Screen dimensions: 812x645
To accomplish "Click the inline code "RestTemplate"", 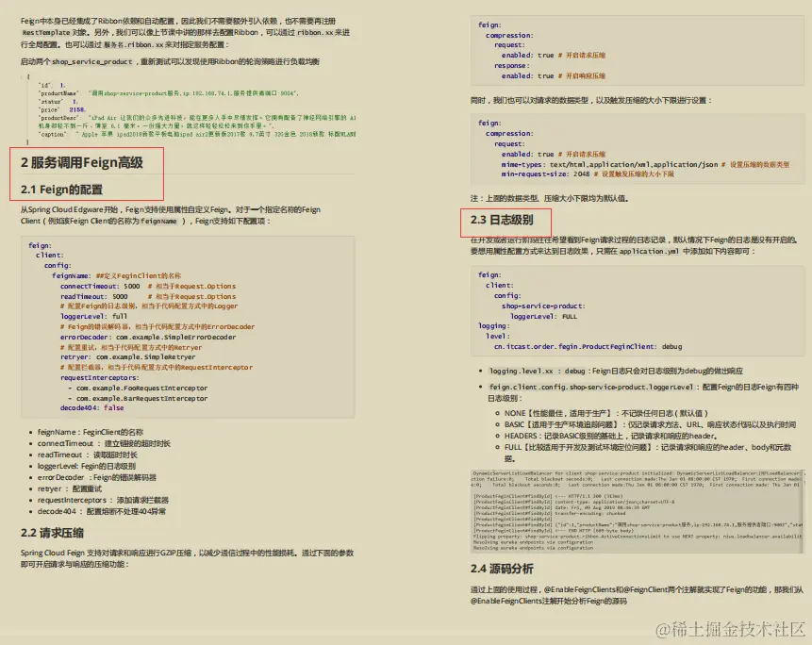I will click(x=46, y=33).
